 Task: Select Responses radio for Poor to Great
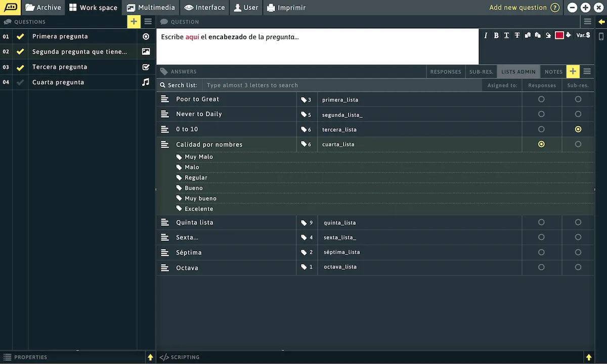[541, 99]
